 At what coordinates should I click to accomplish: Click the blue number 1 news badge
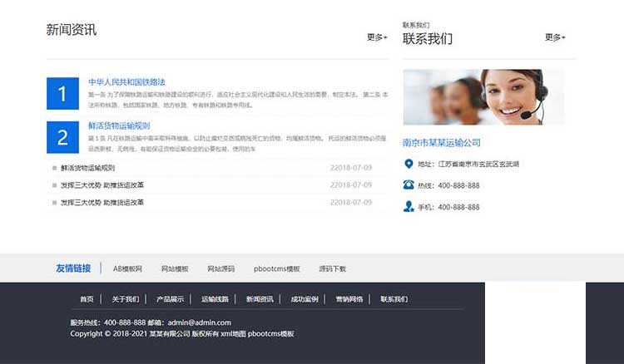point(62,93)
